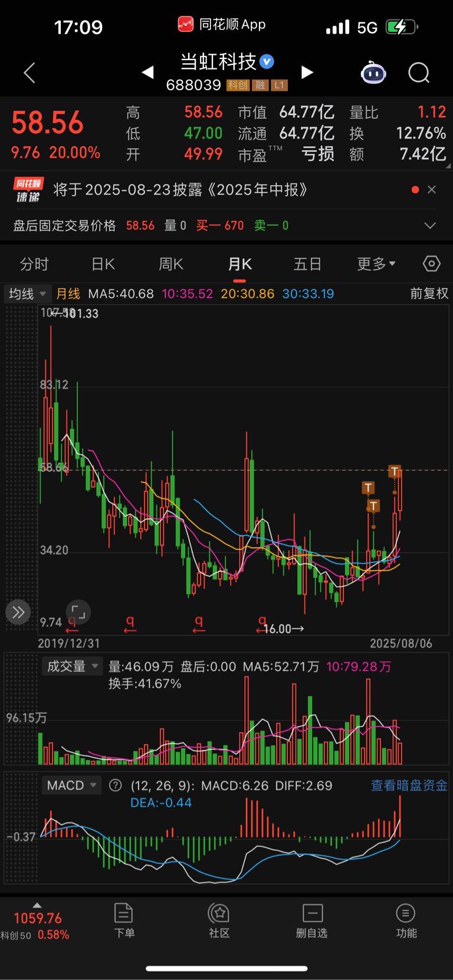Tap the DEA:-0.44 value
This screenshot has width=453, height=980.
(161, 803)
